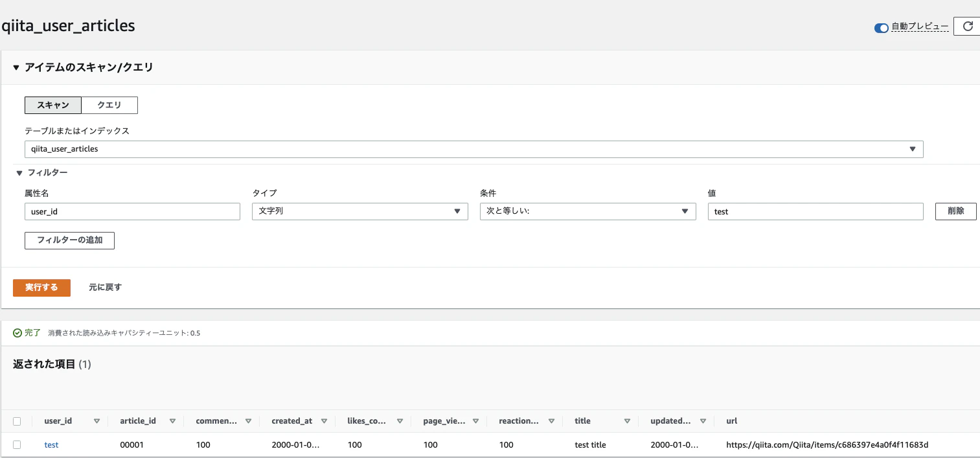Open the 条件 次と等しい dropdown
Viewport: 980px width, 458px height.
587,211
